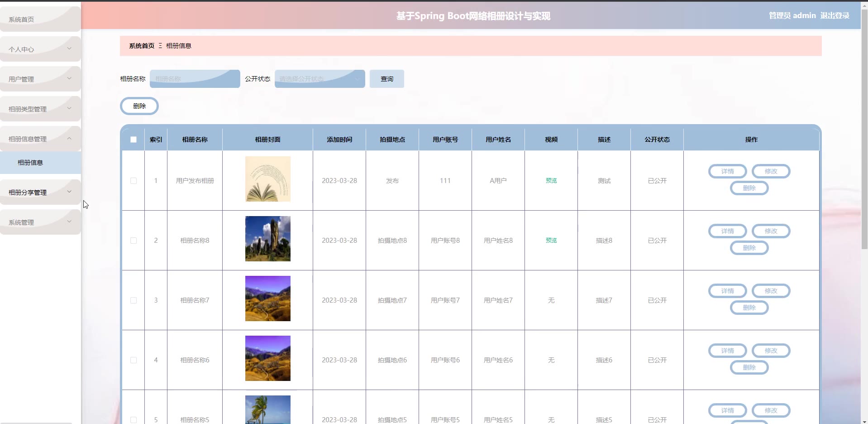868x424 pixels.
Task: Click 修改 for 相册名称5 row
Action: [x=771, y=410]
